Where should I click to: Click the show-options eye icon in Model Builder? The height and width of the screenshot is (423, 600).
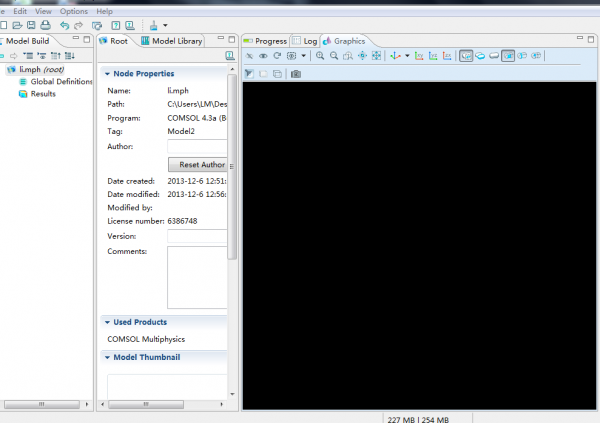click(42, 56)
